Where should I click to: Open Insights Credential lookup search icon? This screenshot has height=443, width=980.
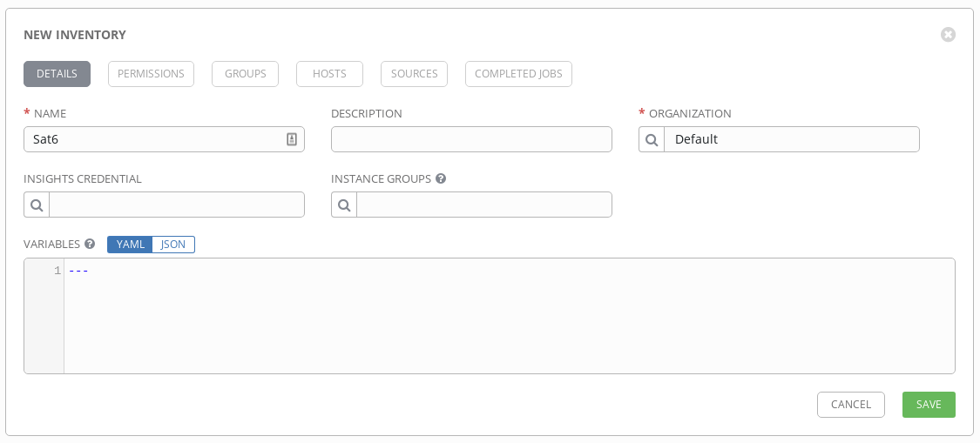click(37, 205)
